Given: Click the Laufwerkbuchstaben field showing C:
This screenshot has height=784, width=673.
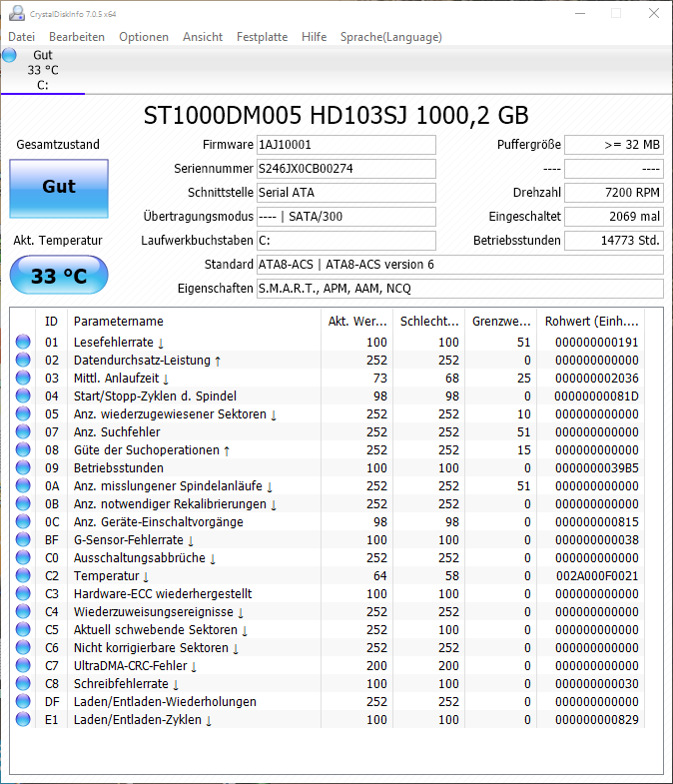Looking at the screenshot, I should point(346,241).
